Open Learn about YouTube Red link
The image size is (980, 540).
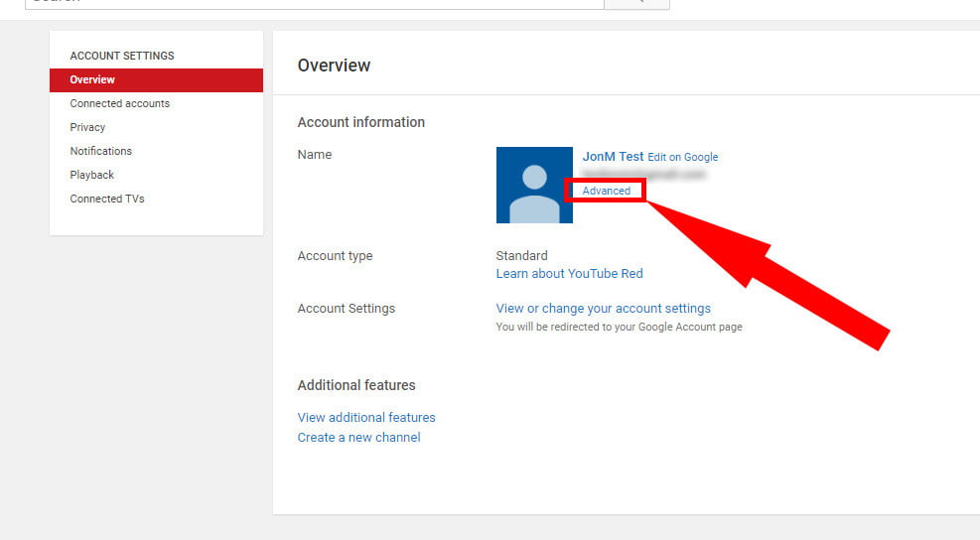(x=569, y=274)
